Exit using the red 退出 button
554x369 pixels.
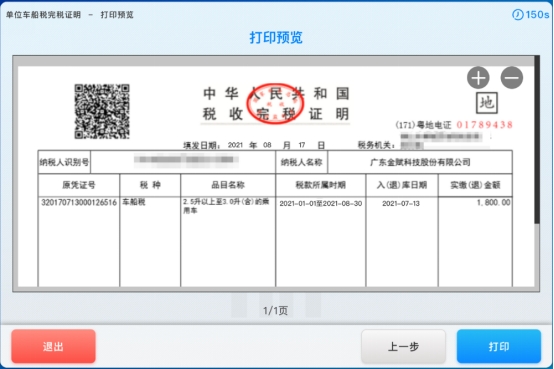tap(53, 346)
